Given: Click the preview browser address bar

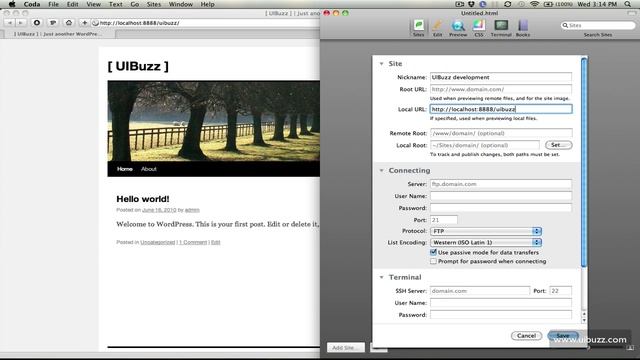Looking at the screenshot, I should click(x=206, y=23).
